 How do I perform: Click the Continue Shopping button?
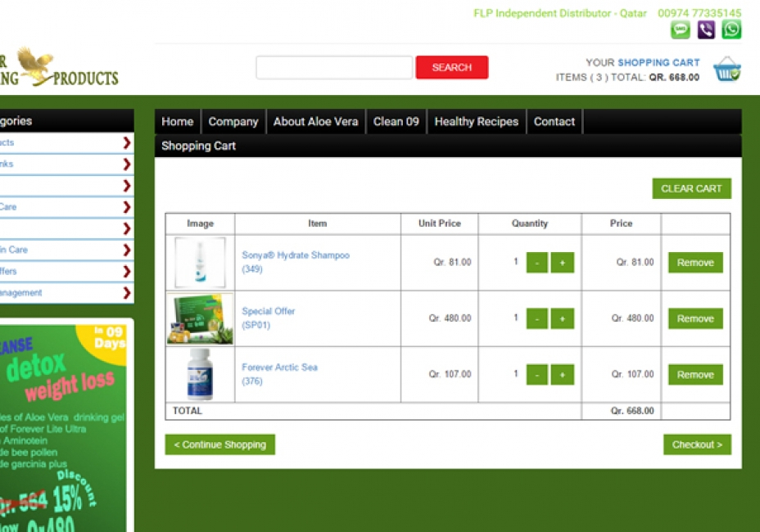(220, 444)
